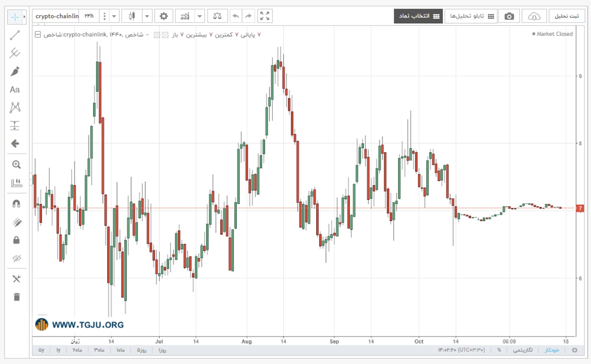The width and height of the screenshot is (591, 364).
Task: Select the Aa text annotation tool
Action: (15, 90)
